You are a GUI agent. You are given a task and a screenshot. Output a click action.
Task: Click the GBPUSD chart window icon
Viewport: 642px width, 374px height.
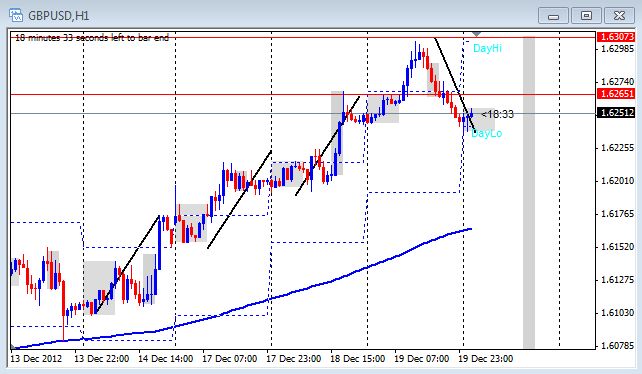[16, 15]
